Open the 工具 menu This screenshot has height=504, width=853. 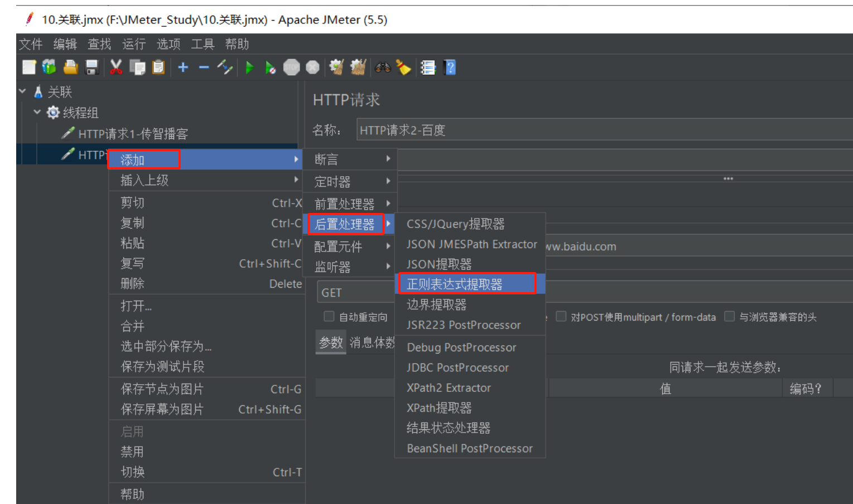pos(203,44)
